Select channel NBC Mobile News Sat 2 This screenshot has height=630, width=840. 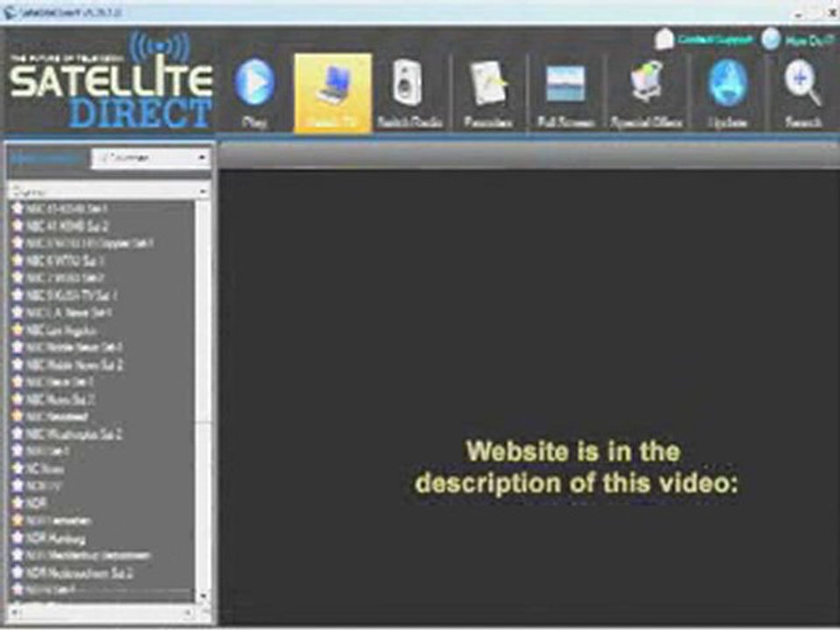pos(74,364)
